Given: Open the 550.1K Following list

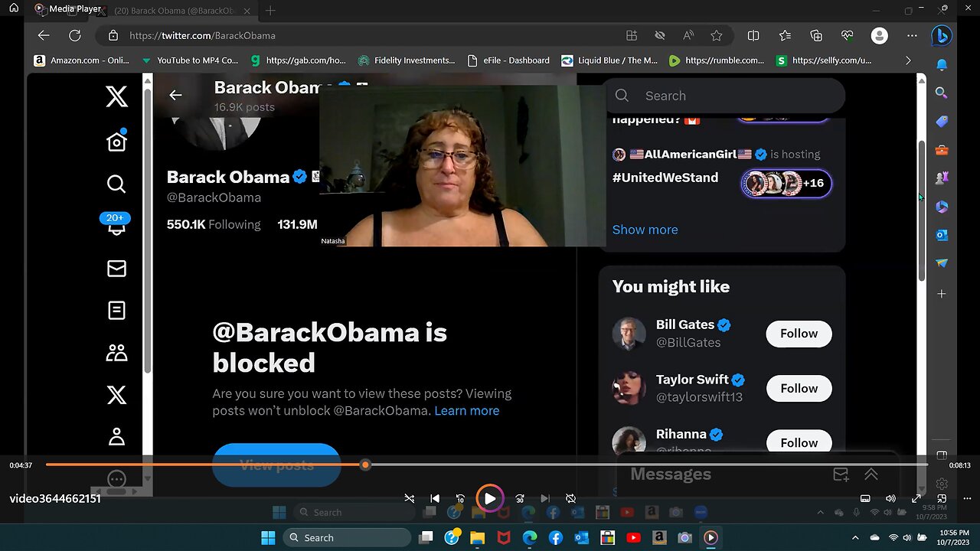Looking at the screenshot, I should 214,224.
